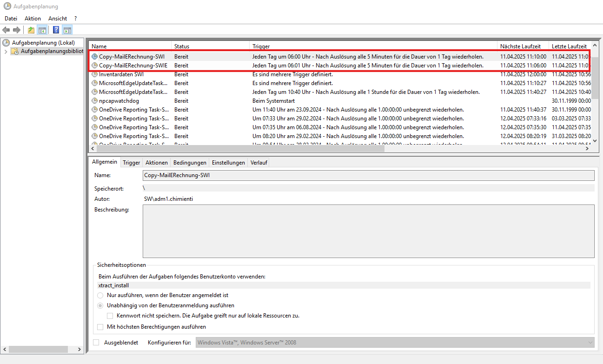The width and height of the screenshot is (603, 364).
Task: Click the left pane horizontal scrollbar
Action: 42,349
